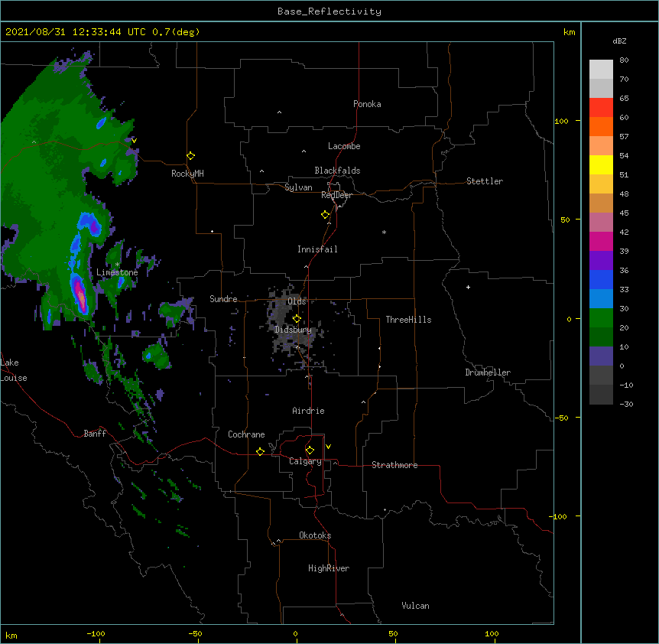Click the Lacombe city label
The height and width of the screenshot is (644, 659).
[344, 146]
